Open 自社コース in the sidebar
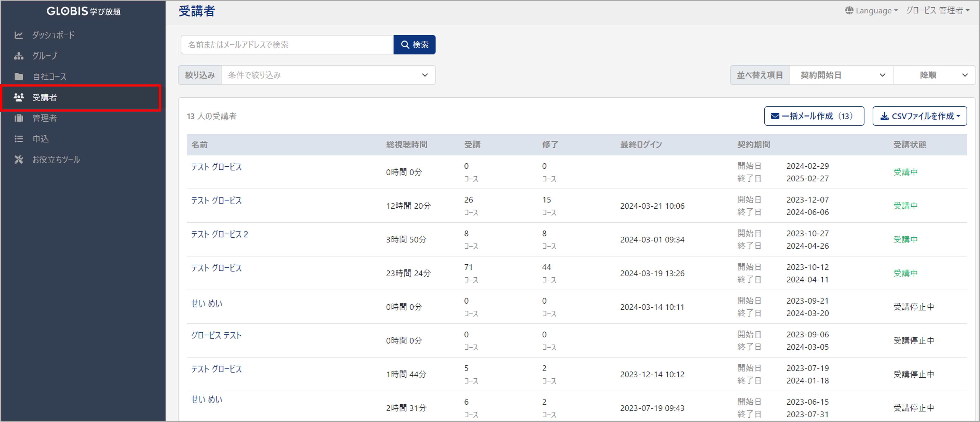The width and height of the screenshot is (980, 422). click(49, 76)
